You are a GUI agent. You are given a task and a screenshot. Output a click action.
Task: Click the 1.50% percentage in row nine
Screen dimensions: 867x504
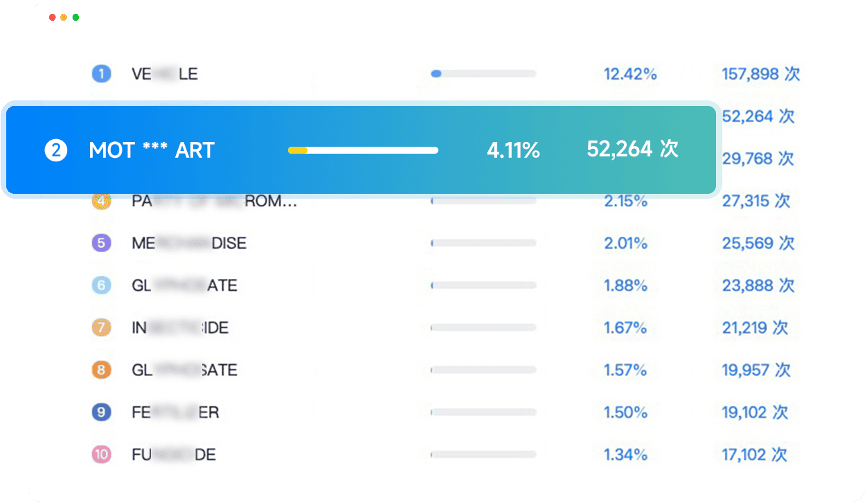(625, 413)
